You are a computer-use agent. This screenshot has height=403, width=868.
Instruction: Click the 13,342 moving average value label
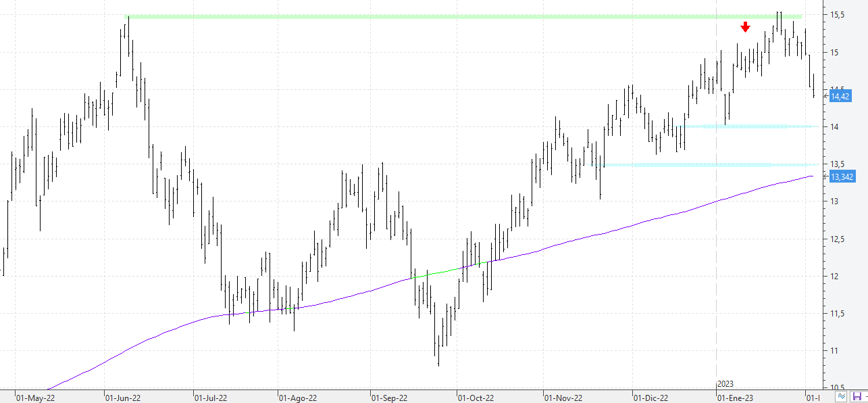pos(842,177)
